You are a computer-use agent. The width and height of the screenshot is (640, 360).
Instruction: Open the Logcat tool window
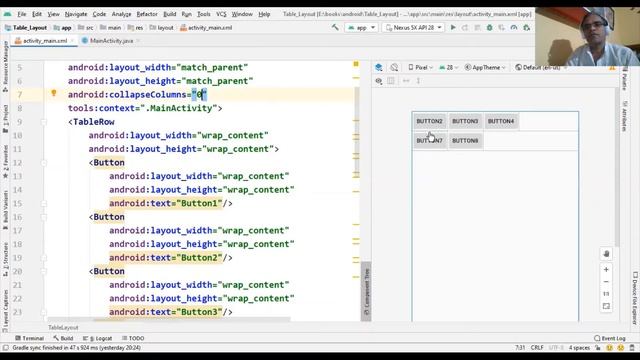98,338
